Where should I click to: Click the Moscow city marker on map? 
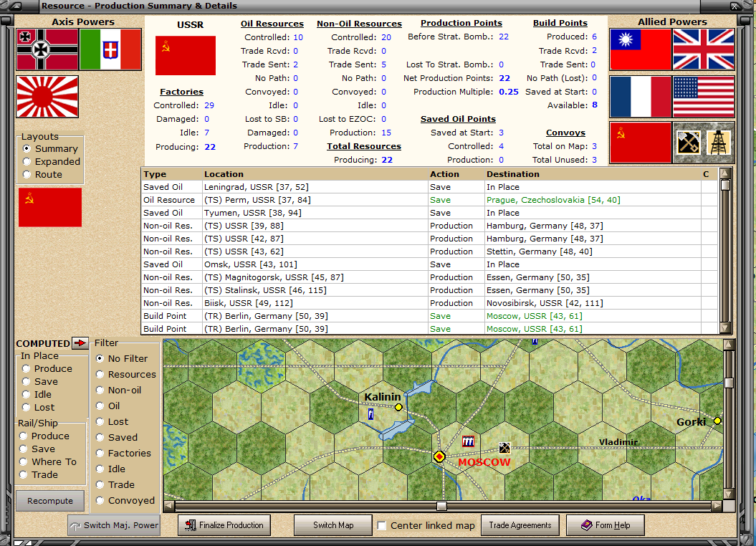point(439,456)
